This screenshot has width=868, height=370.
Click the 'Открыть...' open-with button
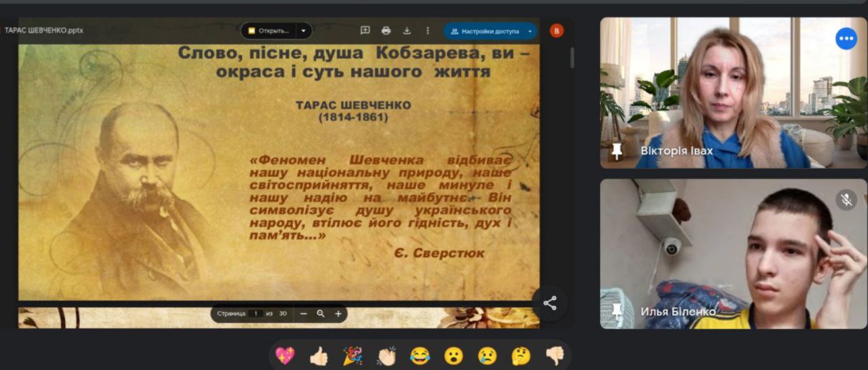[269, 31]
